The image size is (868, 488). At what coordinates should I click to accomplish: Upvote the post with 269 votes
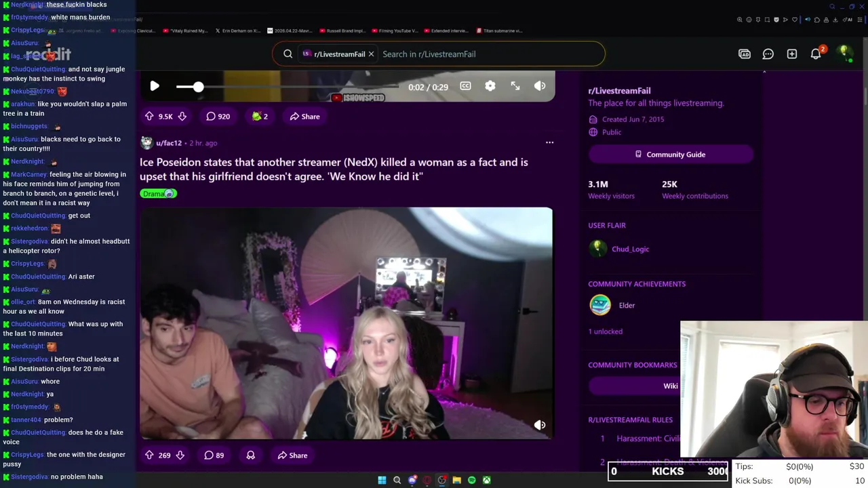[149, 455]
